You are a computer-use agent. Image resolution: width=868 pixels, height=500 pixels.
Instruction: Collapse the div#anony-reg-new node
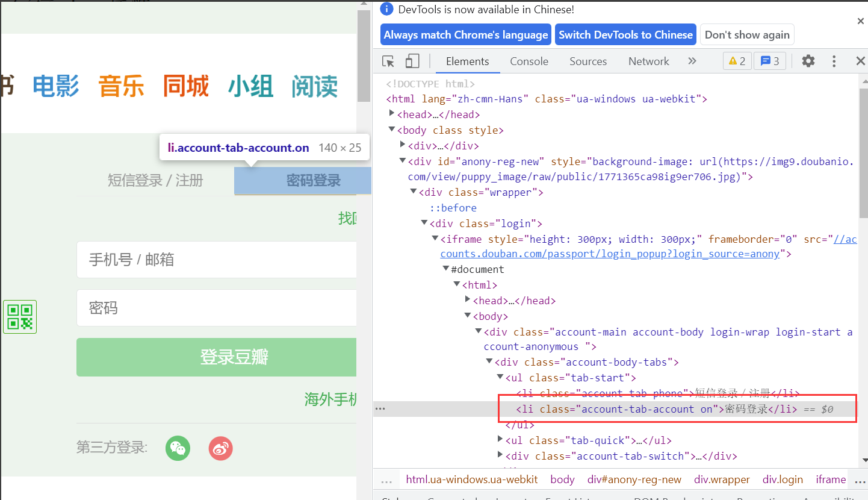pos(403,161)
